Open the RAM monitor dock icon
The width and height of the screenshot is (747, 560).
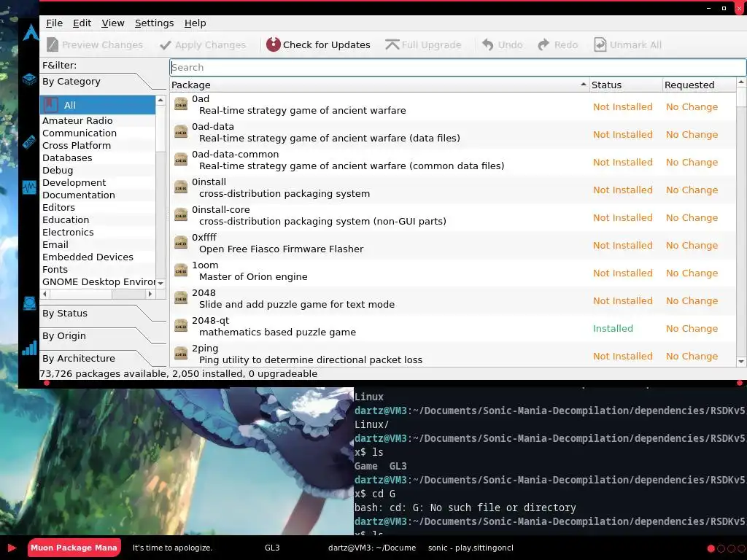click(x=29, y=141)
